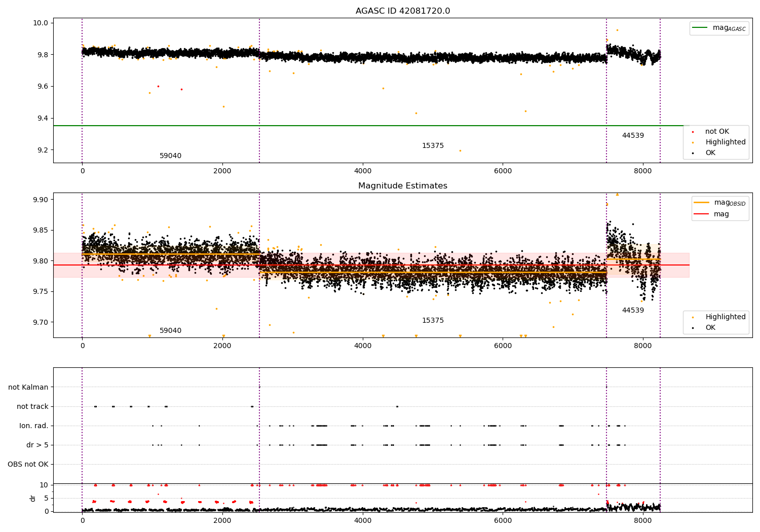
Task: Select obsid label '59040' in Magnitude Estimates plot
Action: tap(170, 331)
